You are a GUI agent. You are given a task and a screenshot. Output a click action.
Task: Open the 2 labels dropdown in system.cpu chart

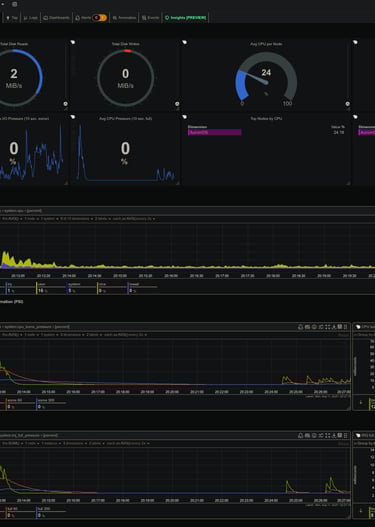(x=102, y=219)
